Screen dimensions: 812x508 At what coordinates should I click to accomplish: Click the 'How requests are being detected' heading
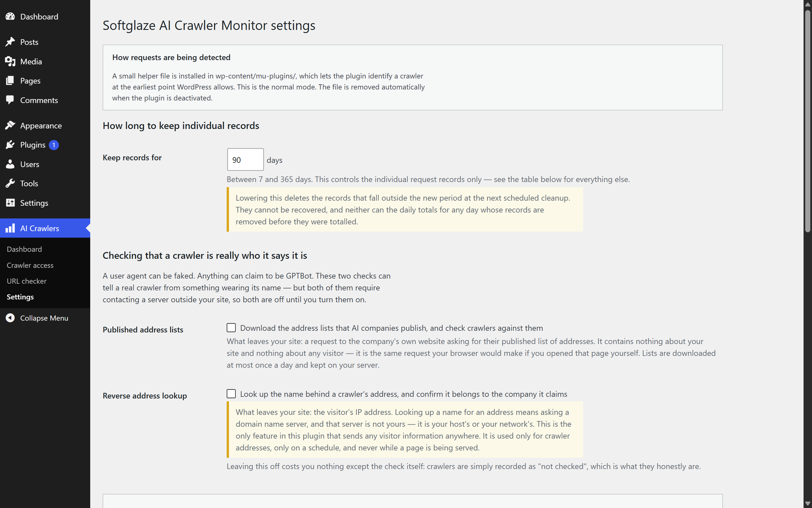pos(171,57)
